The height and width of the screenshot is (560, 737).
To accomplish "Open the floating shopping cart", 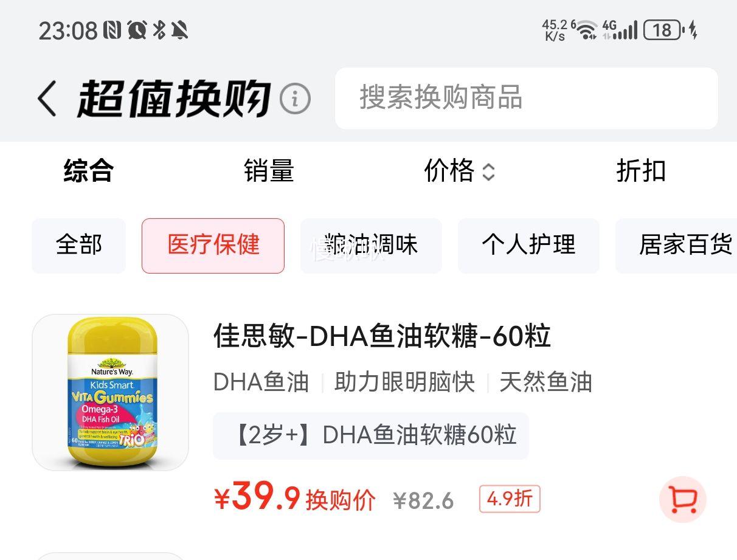I will tap(683, 500).
